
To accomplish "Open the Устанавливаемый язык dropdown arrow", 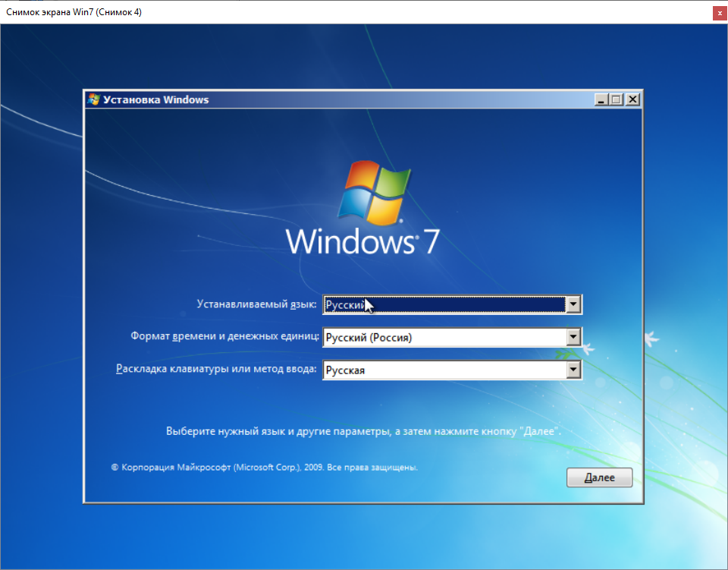I will [573, 305].
